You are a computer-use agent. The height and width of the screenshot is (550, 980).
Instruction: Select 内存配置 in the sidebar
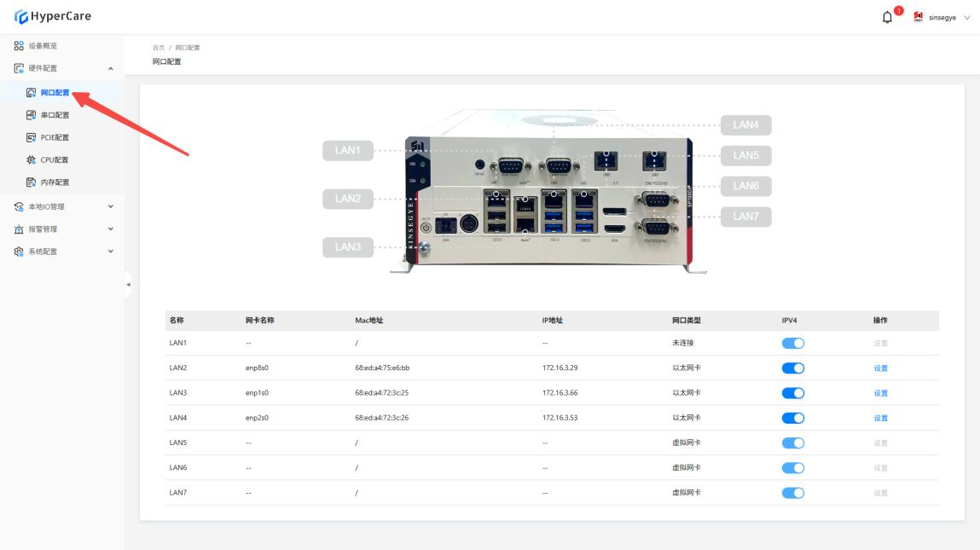(x=62, y=182)
